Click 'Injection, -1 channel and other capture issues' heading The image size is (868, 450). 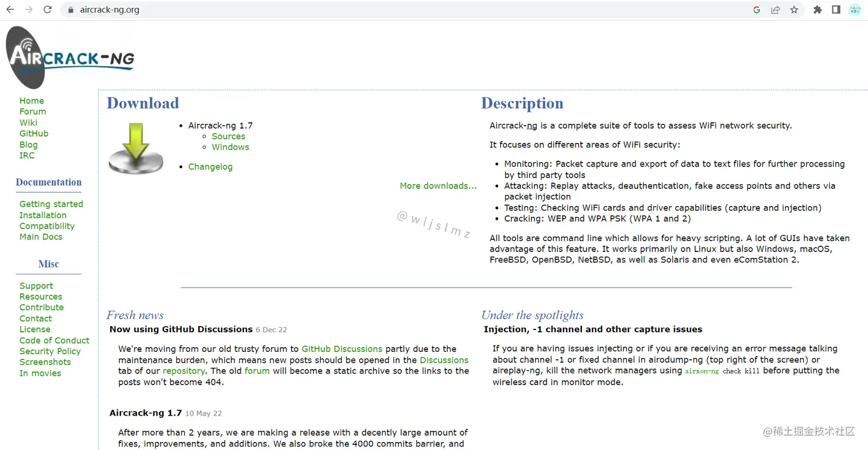pos(593,329)
